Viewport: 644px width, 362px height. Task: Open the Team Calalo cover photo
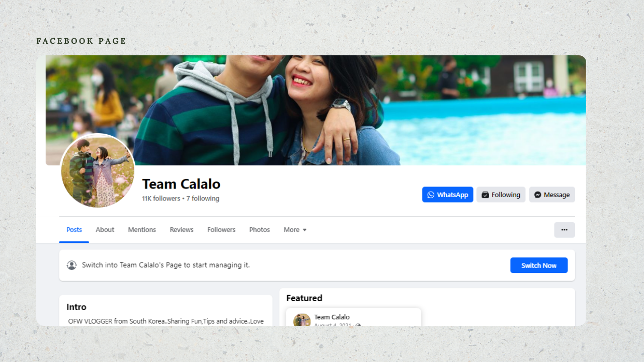316,110
